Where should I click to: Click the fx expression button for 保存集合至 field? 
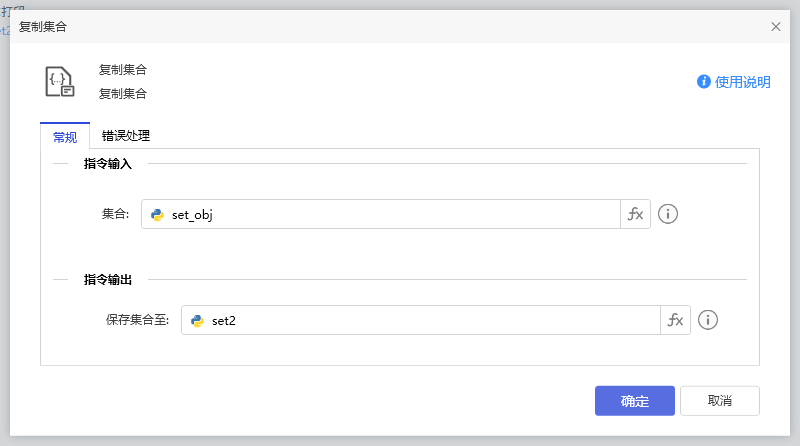(676, 320)
